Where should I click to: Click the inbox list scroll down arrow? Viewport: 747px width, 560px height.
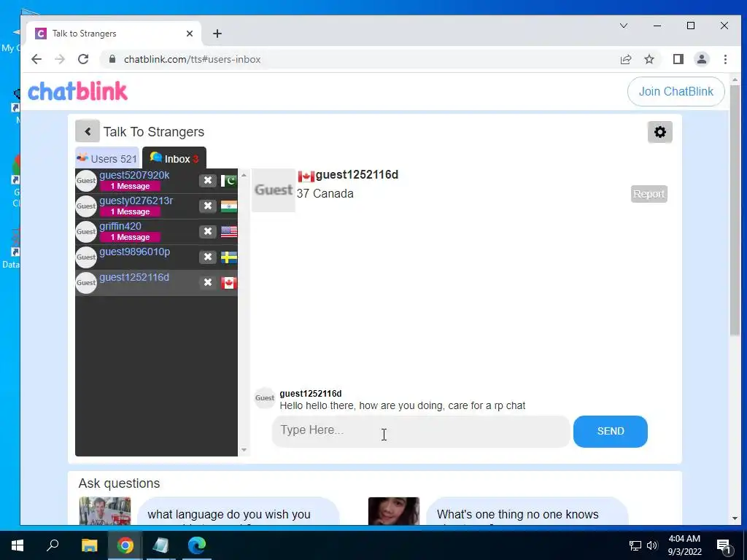[244, 449]
